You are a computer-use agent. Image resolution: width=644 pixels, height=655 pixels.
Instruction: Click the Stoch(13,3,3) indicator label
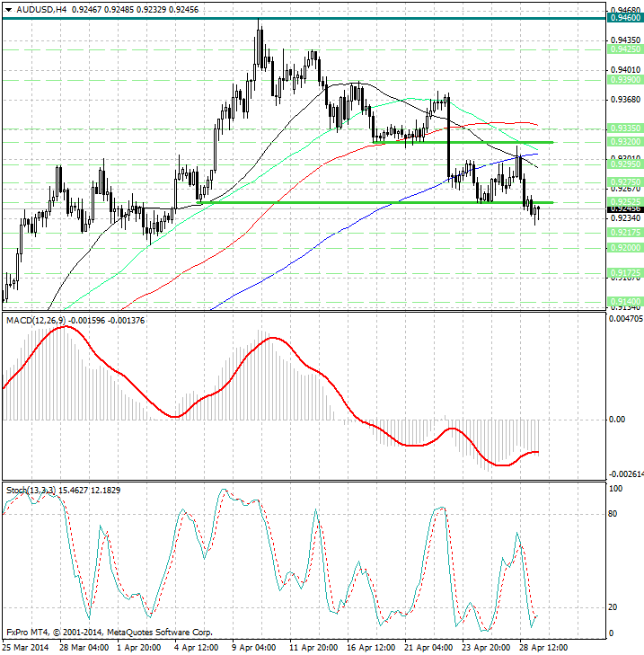31,490
